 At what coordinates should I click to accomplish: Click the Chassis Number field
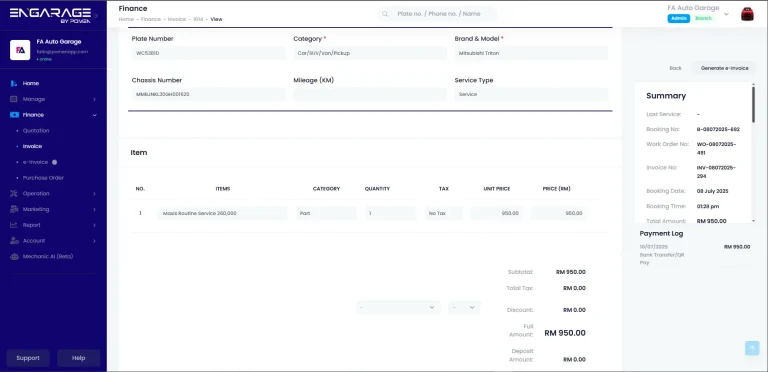[209, 94]
